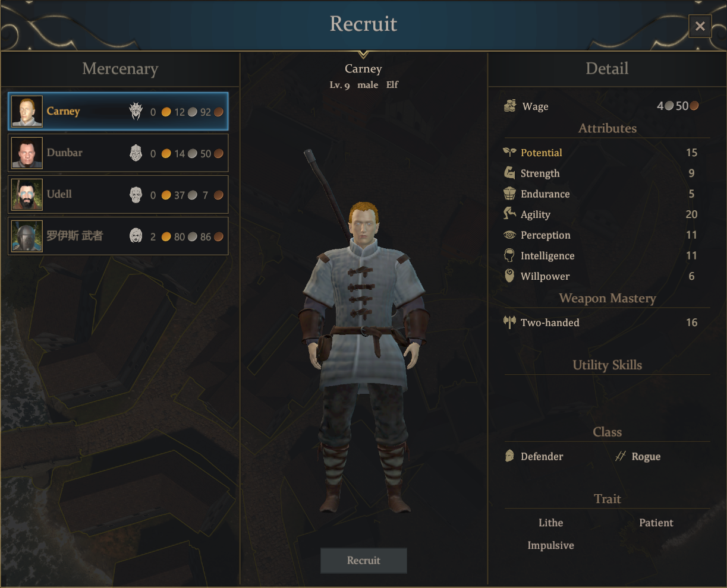Screen dimensions: 727x588
Task: Click the Intelligence head icon
Action: click(x=509, y=255)
